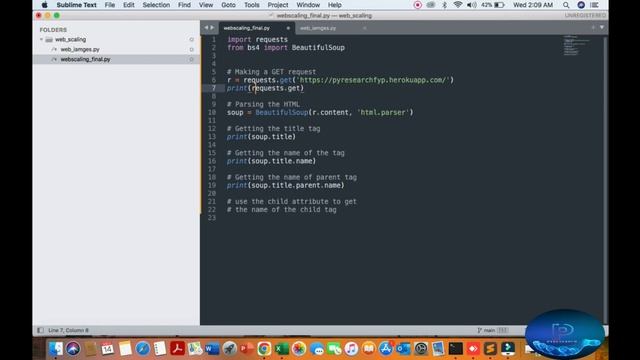This screenshot has height=360, width=640.
Task: Open Photos in the Dock
Action: pos(299,349)
